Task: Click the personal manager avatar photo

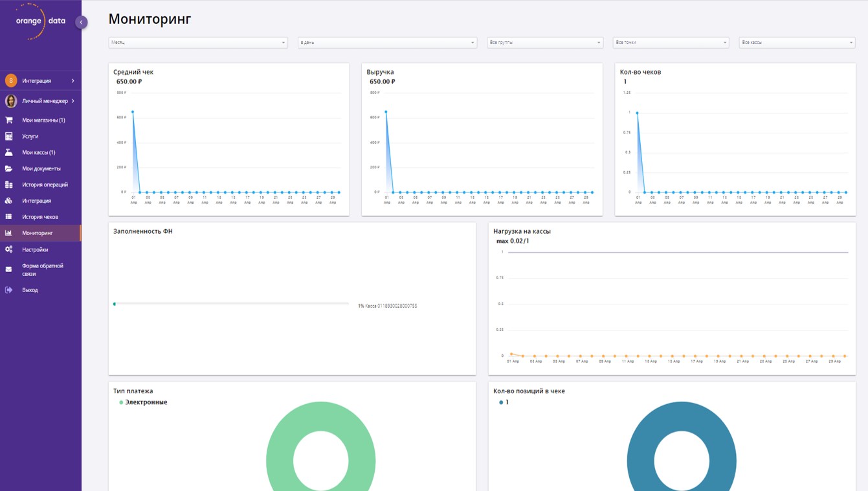Action: 11,101
